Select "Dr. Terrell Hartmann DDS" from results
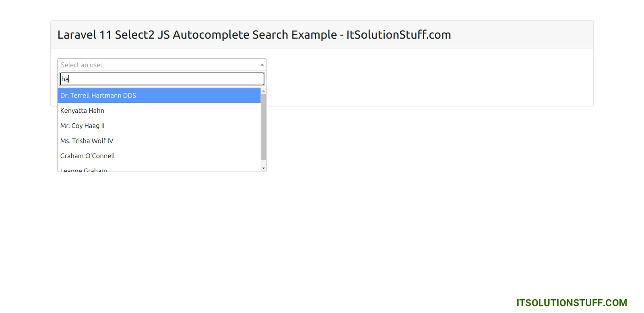This screenshot has height=313, width=644. click(98, 95)
